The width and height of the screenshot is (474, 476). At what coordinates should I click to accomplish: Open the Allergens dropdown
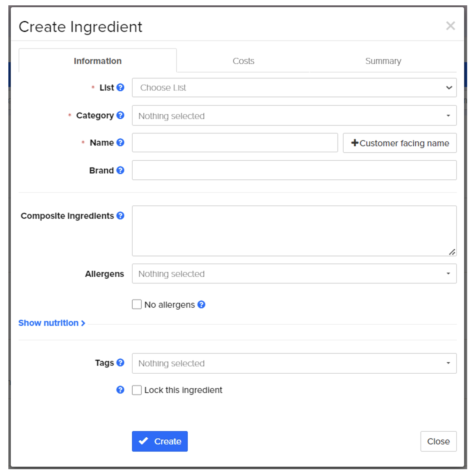[294, 274]
